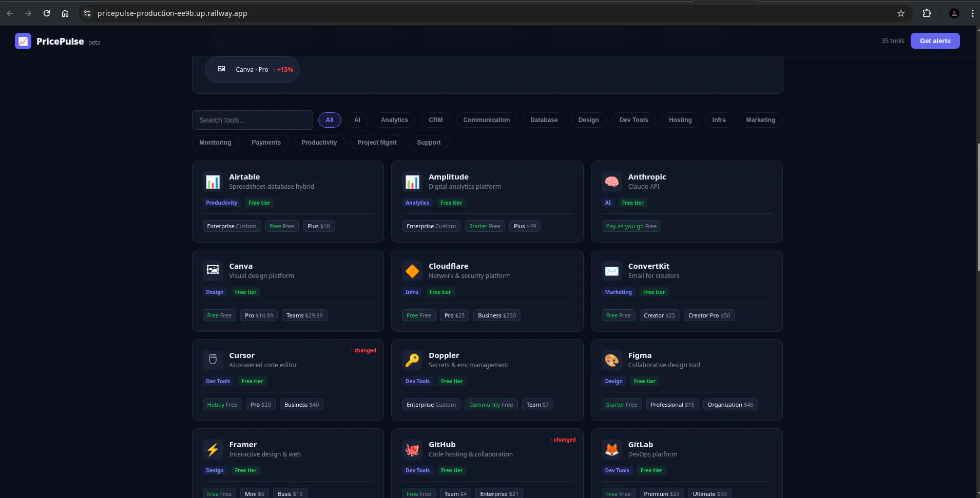Click the Get alerts button
The height and width of the screenshot is (498, 980).
(x=935, y=41)
